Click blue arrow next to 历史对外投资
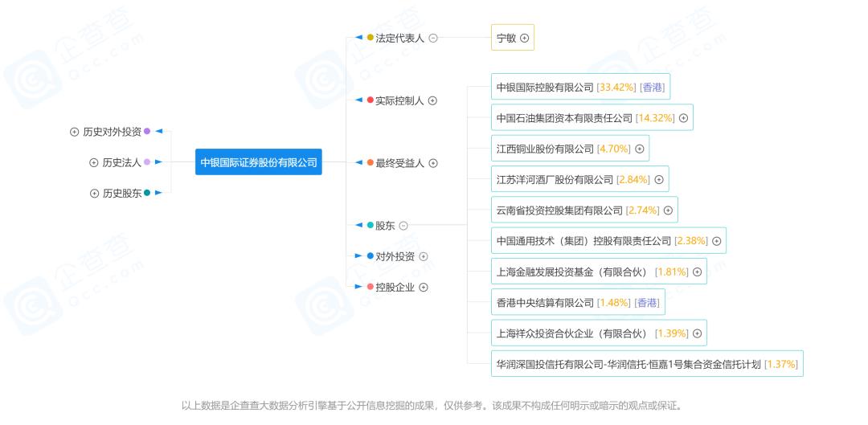 [159, 131]
